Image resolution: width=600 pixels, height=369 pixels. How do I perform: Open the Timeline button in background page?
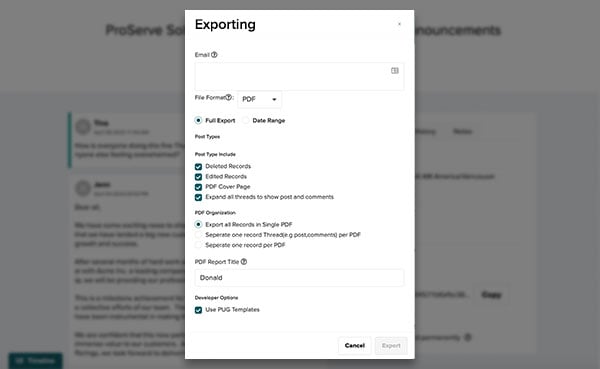click(36, 361)
